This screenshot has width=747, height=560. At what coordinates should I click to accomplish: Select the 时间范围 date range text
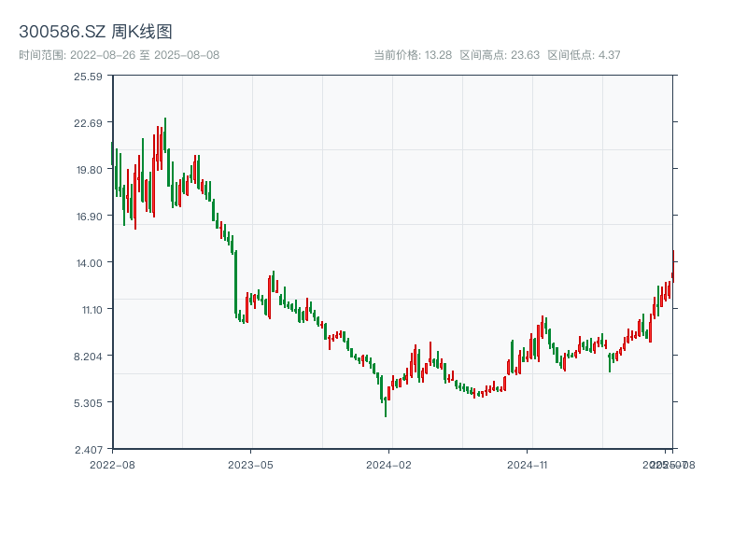click(119, 55)
